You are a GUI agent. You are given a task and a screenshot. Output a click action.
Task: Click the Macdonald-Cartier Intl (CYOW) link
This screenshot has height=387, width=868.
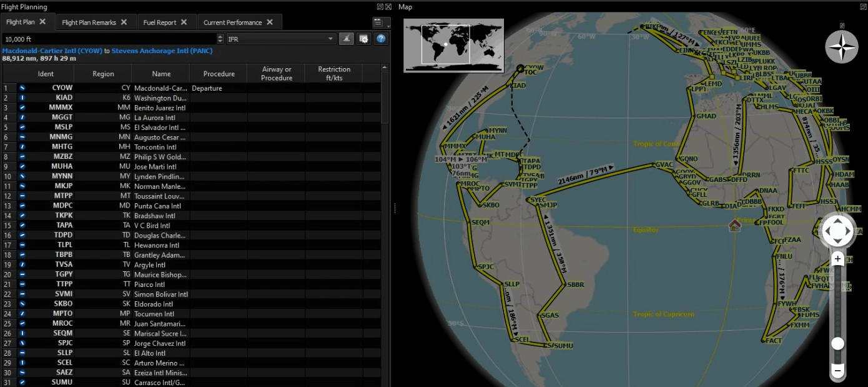point(52,51)
